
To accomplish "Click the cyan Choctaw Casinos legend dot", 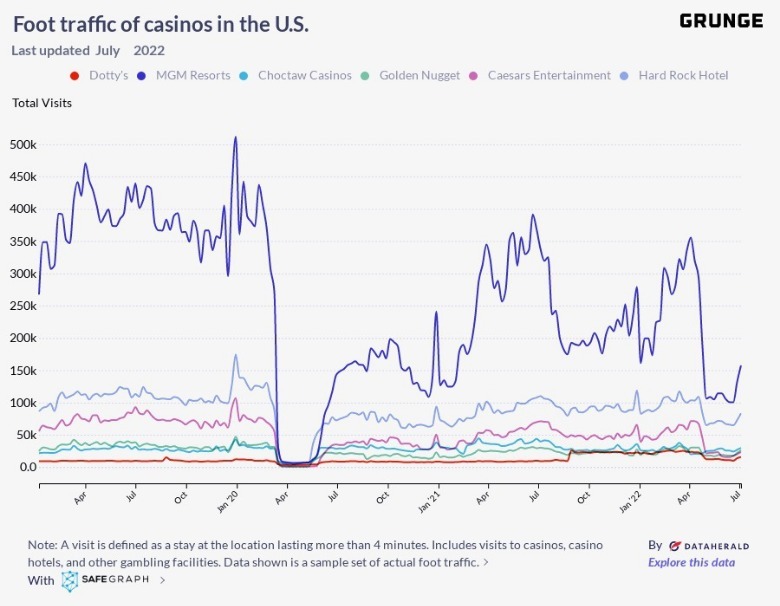I will pos(245,76).
